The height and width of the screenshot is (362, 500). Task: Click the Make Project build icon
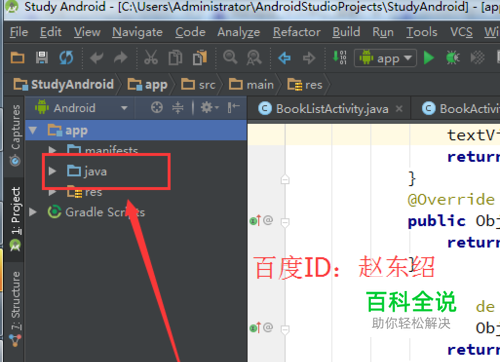[340, 57]
